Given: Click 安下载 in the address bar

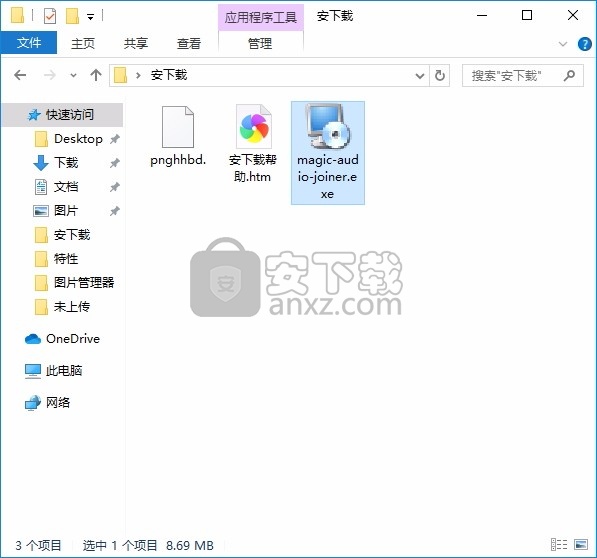Looking at the screenshot, I should coord(169,75).
